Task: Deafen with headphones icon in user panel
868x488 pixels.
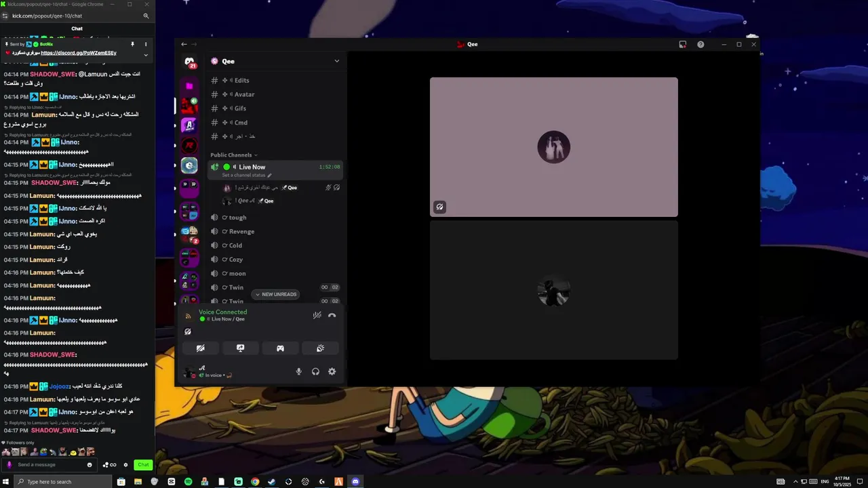Action: (x=315, y=371)
